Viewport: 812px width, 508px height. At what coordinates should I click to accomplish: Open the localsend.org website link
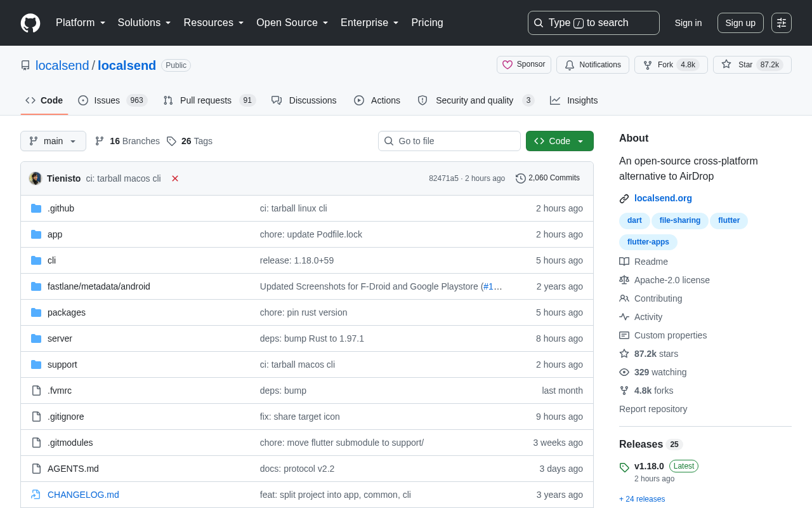click(x=663, y=198)
